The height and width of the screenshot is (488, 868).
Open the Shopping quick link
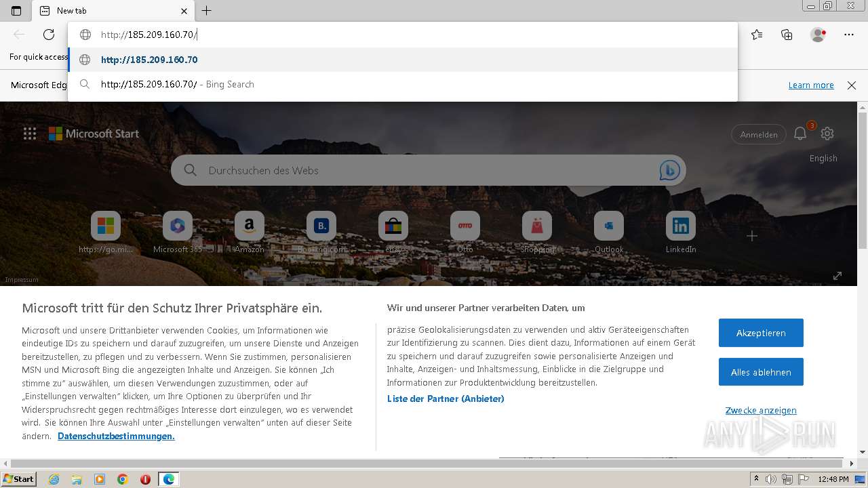pyautogui.click(x=537, y=232)
